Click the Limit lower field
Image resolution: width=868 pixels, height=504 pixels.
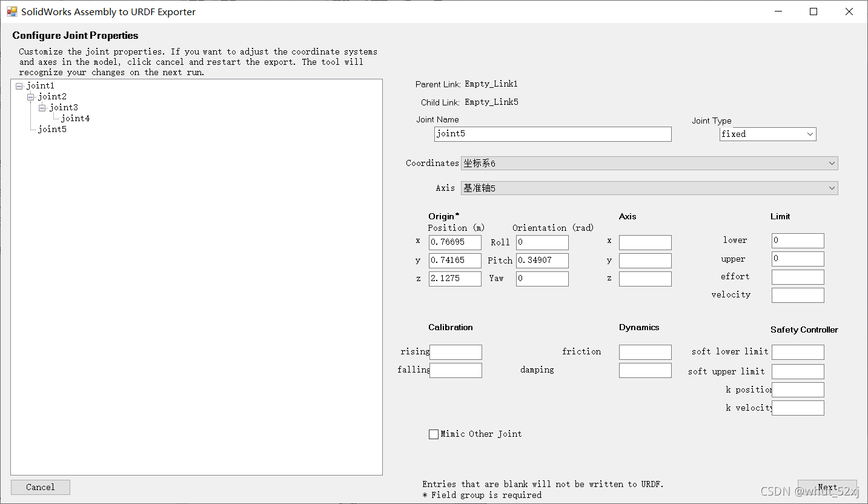coord(798,240)
